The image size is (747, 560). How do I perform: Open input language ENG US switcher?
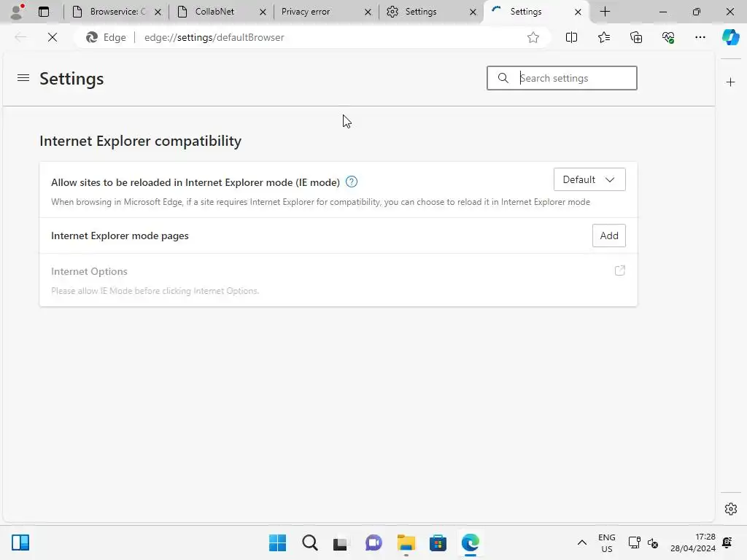tap(606, 542)
